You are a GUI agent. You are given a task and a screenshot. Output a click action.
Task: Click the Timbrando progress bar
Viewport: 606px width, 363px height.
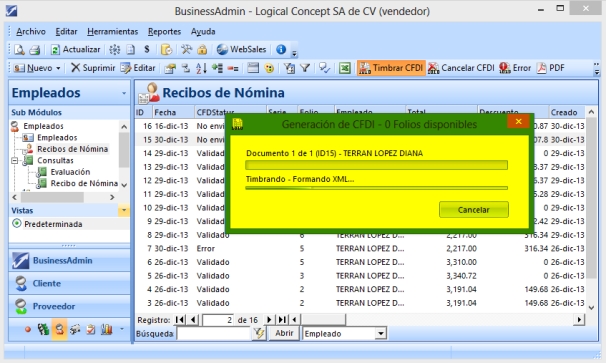(376, 188)
